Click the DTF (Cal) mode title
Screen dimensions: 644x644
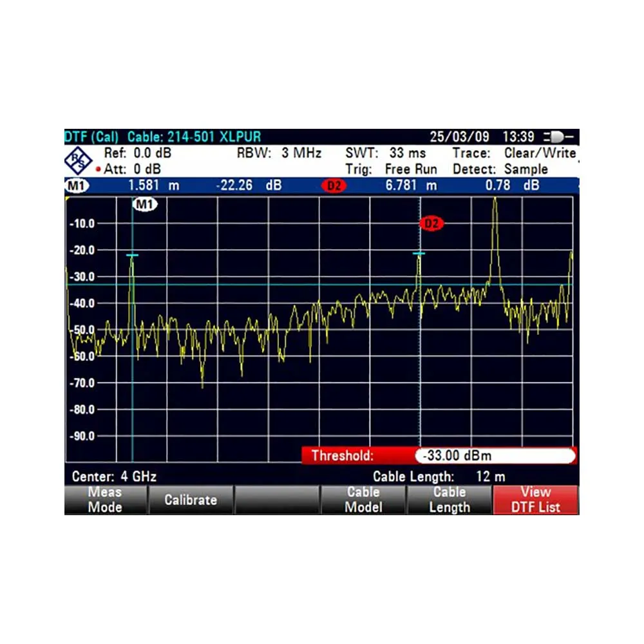click(92, 137)
